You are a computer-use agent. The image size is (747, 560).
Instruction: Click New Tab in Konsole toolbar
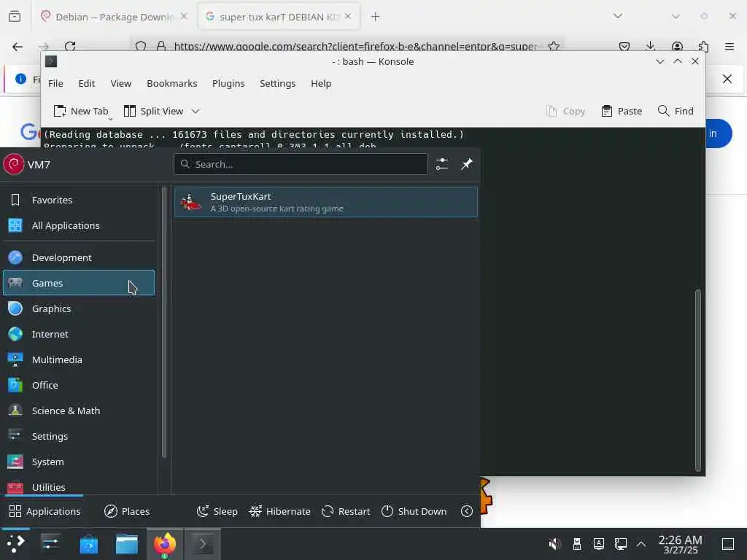[x=81, y=111]
